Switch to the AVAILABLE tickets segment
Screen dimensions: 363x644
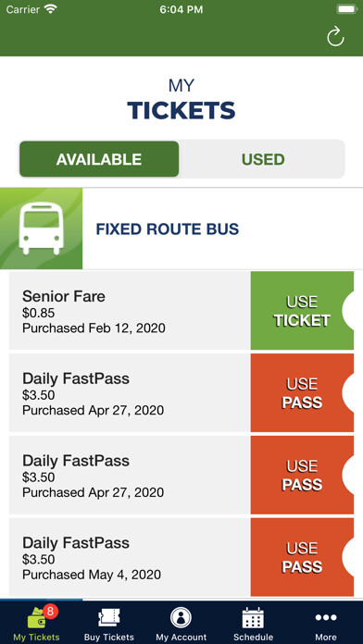(99, 159)
